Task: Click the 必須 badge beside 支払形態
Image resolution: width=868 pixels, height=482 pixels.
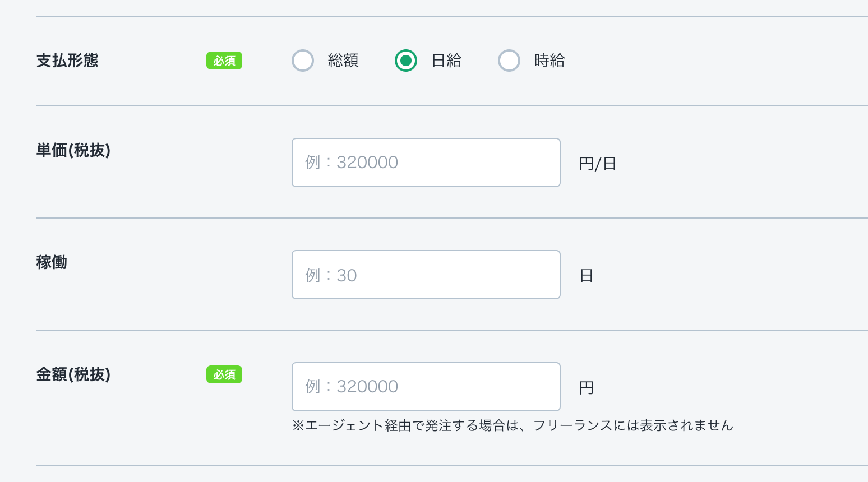Action: [224, 61]
